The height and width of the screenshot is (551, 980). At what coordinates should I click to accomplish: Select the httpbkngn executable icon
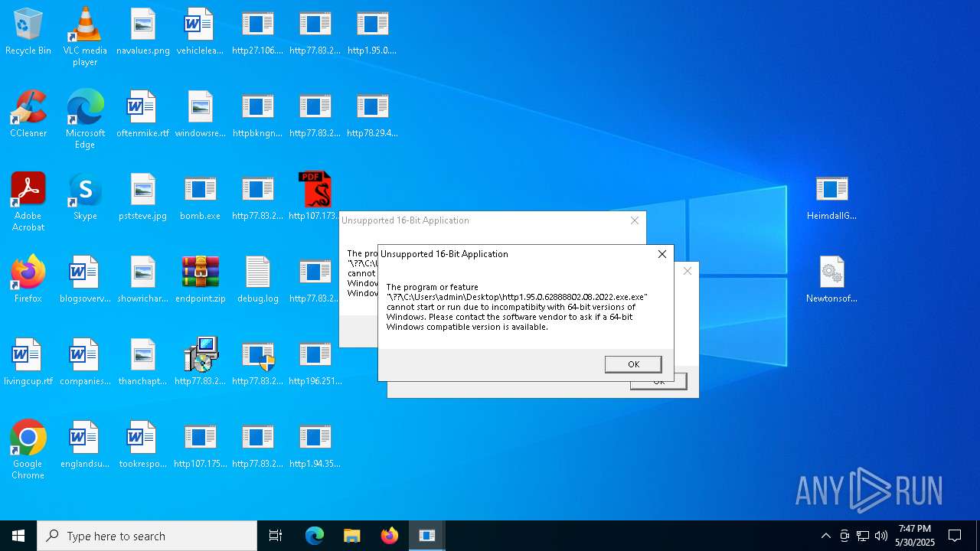(x=258, y=115)
